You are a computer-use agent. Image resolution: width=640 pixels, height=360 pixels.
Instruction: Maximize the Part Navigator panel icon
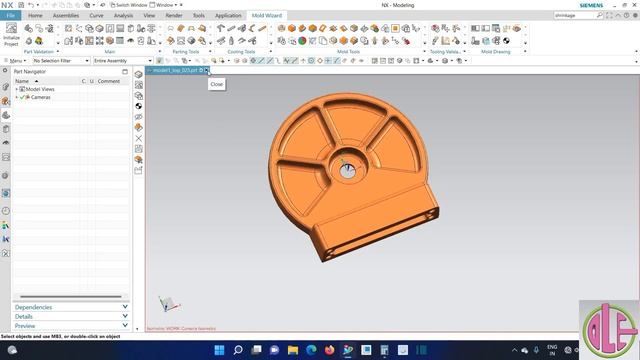125,71
